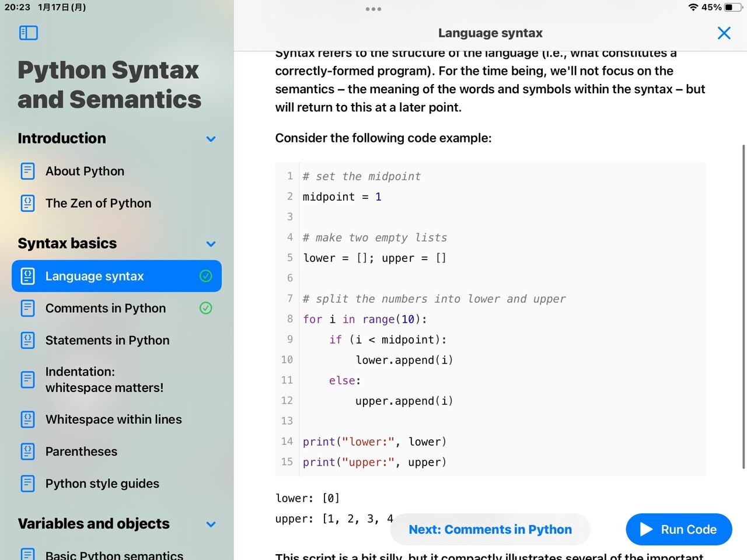Collapse the Introduction section
Viewport: 747px width, 560px height.
tap(211, 139)
